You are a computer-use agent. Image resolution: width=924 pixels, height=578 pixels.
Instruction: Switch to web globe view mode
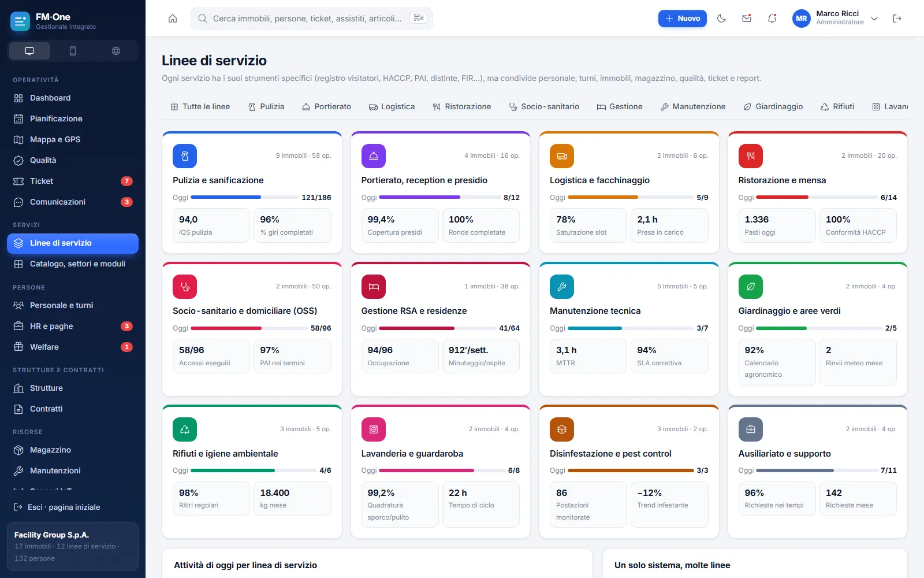116,51
